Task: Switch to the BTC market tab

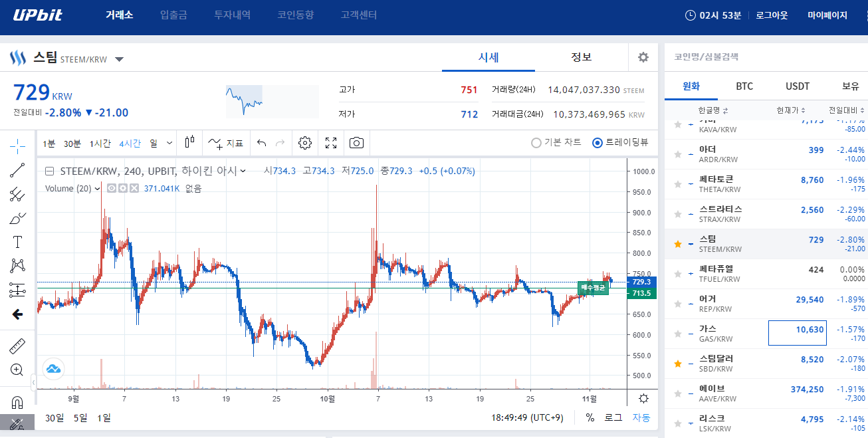Action: coord(744,86)
